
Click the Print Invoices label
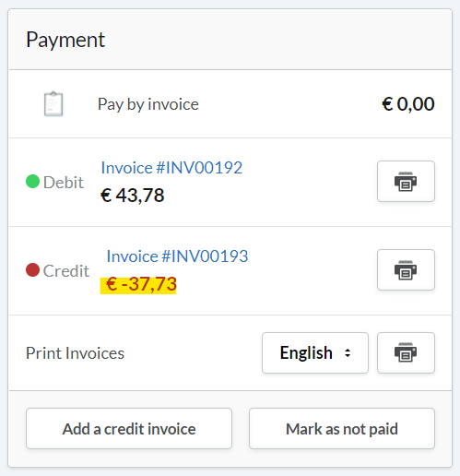75,353
